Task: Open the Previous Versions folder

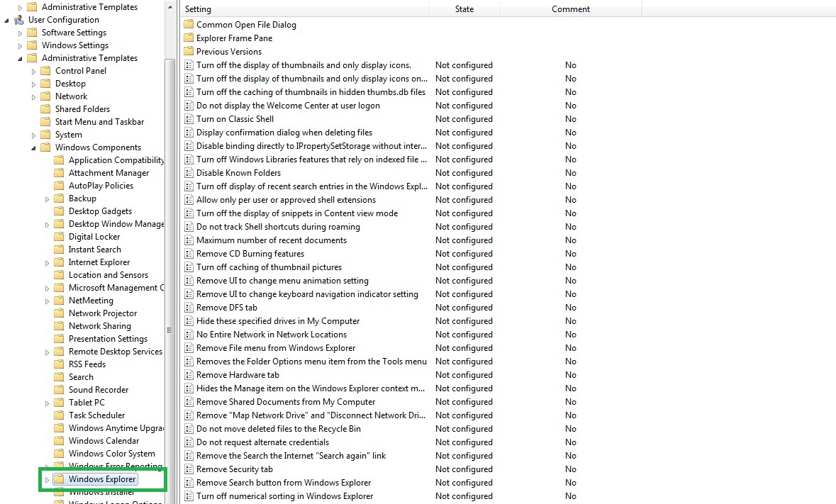Action: coord(228,51)
